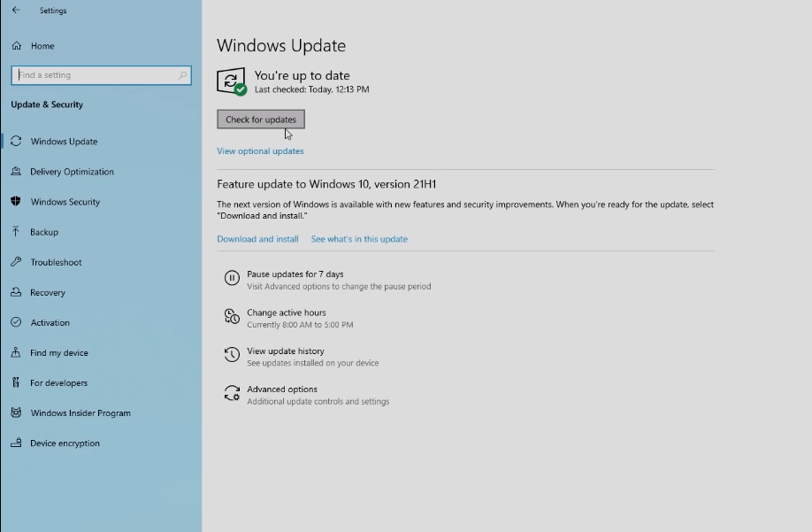This screenshot has width=812, height=532.
Task: Open Home in the settings sidebar
Action: tap(42, 46)
